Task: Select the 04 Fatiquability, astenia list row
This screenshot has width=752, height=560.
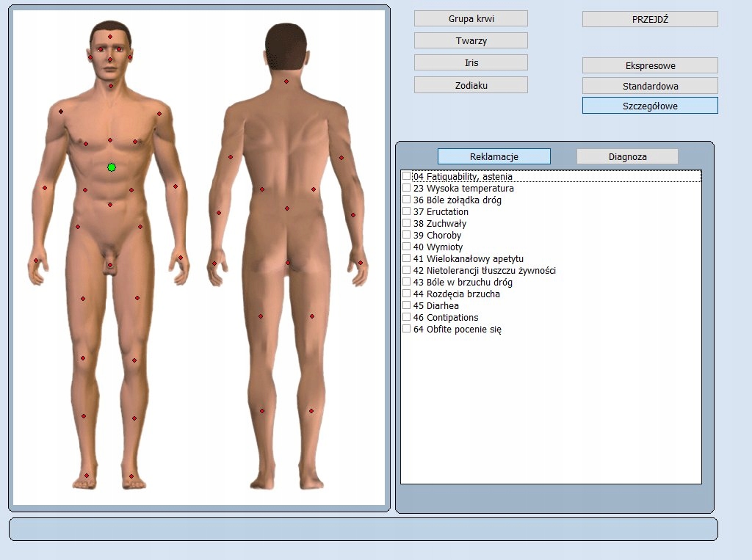Action: [463, 176]
